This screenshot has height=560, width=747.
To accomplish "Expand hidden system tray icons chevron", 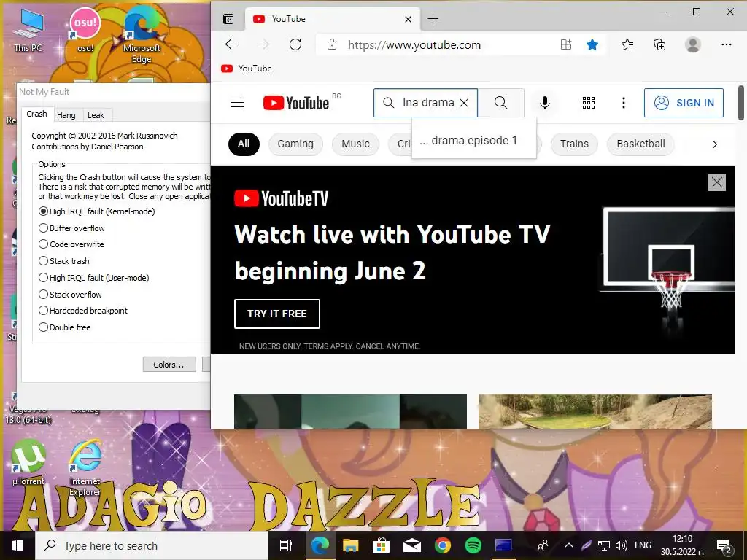I will coord(569,545).
